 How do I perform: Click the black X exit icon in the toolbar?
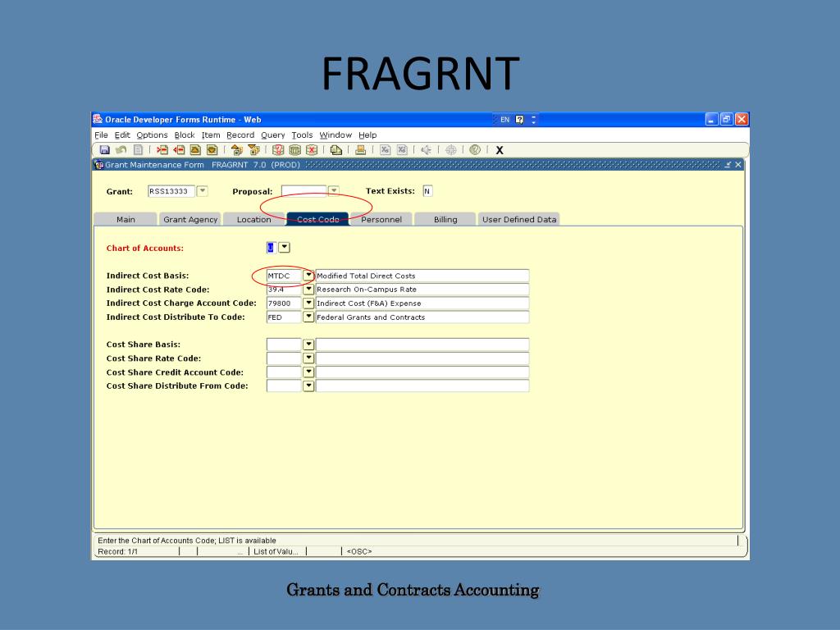[x=500, y=151]
